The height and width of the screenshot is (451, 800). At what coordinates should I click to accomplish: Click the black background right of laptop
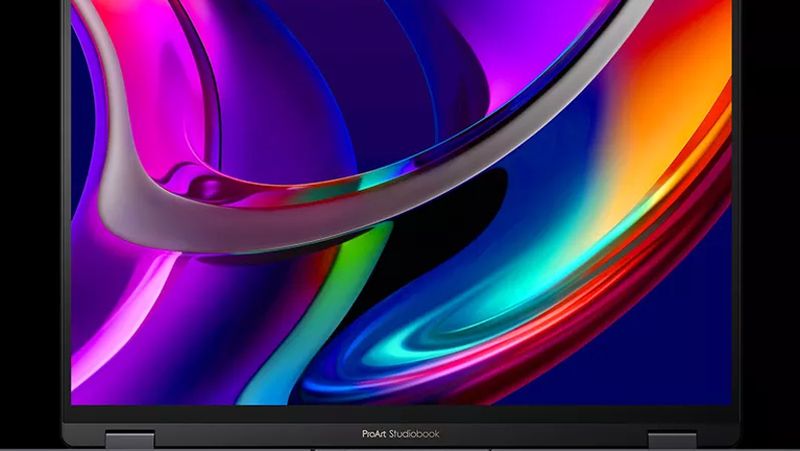pos(772,200)
